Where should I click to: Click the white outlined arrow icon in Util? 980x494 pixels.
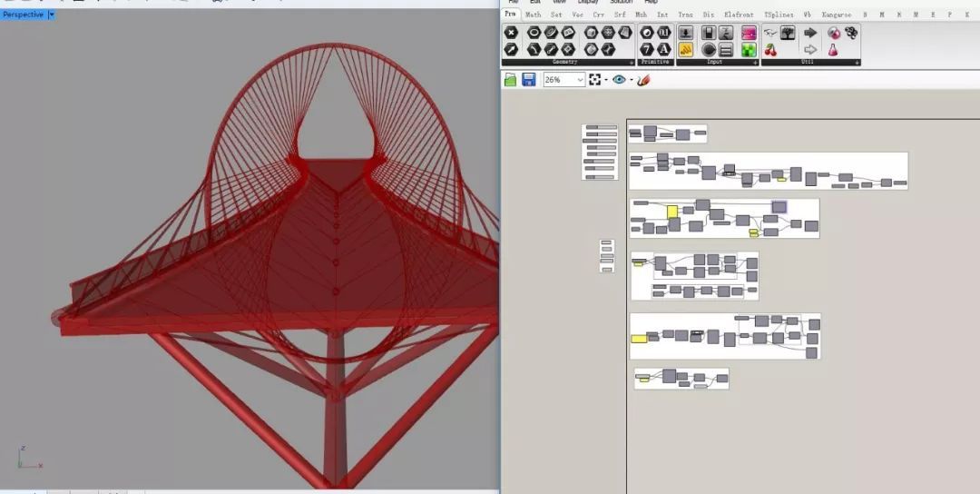tap(810, 49)
